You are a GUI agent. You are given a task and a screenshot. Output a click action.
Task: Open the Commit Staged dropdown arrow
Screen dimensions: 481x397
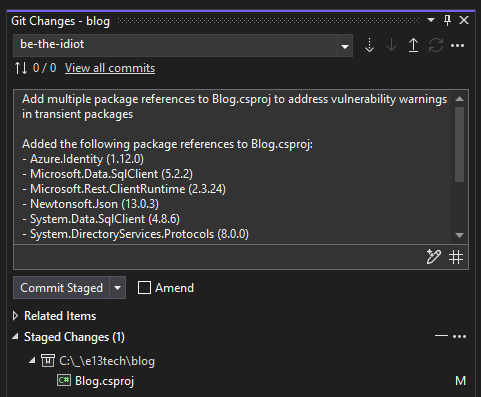[117, 287]
